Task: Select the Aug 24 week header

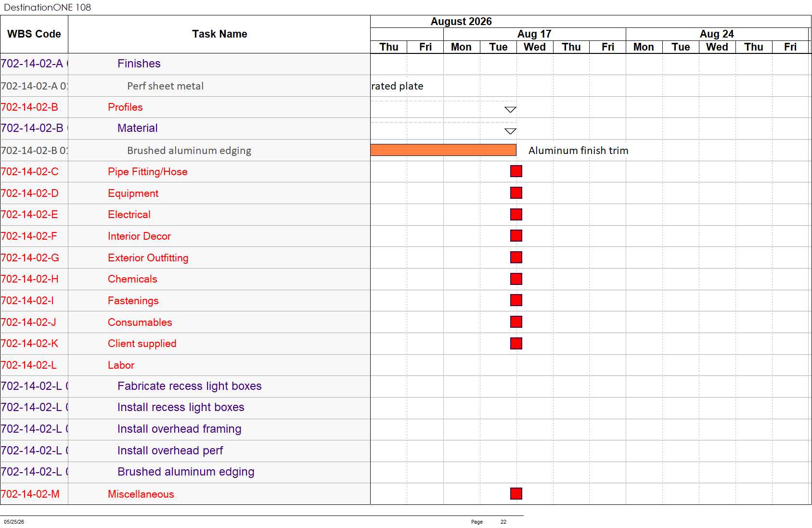Action: coord(717,34)
